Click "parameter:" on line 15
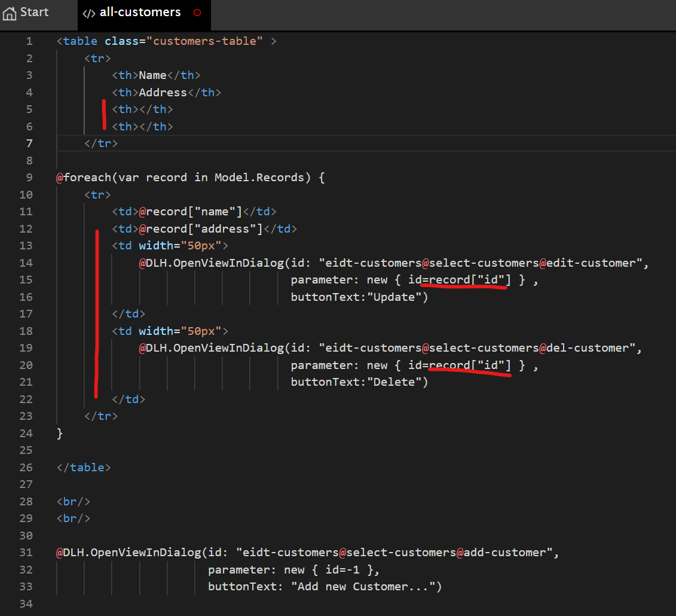676x616 pixels. [x=325, y=280]
